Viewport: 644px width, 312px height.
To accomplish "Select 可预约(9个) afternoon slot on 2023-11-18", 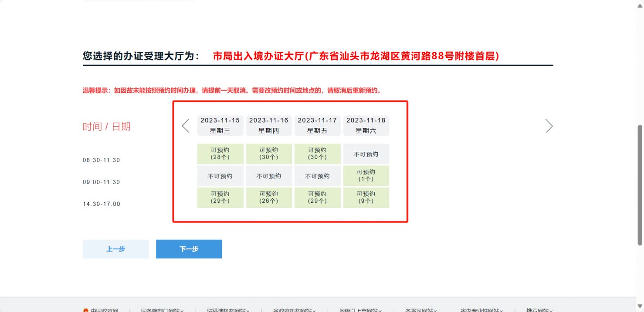I will tap(366, 197).
